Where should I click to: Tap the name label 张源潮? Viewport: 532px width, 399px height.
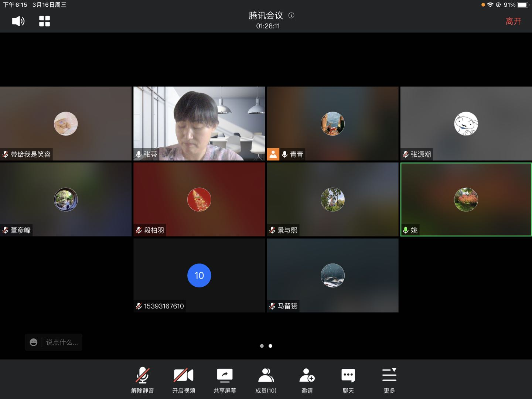click(x=421, y=154)
